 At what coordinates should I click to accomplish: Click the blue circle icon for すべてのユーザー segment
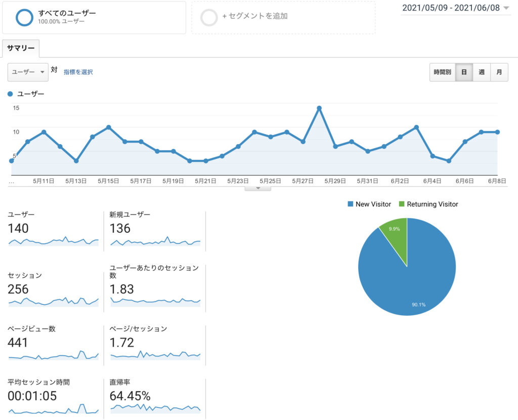pos(24,17)
